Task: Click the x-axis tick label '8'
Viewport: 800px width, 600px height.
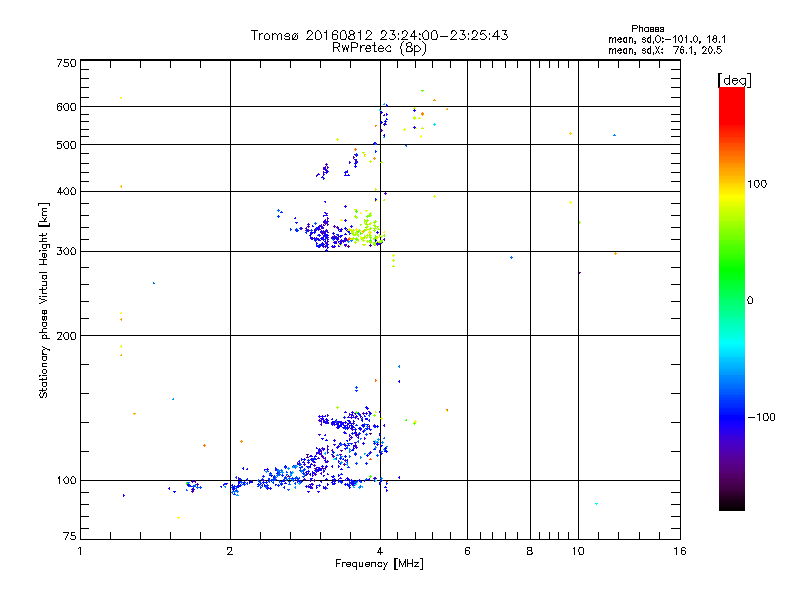Action: click(530, 551)
